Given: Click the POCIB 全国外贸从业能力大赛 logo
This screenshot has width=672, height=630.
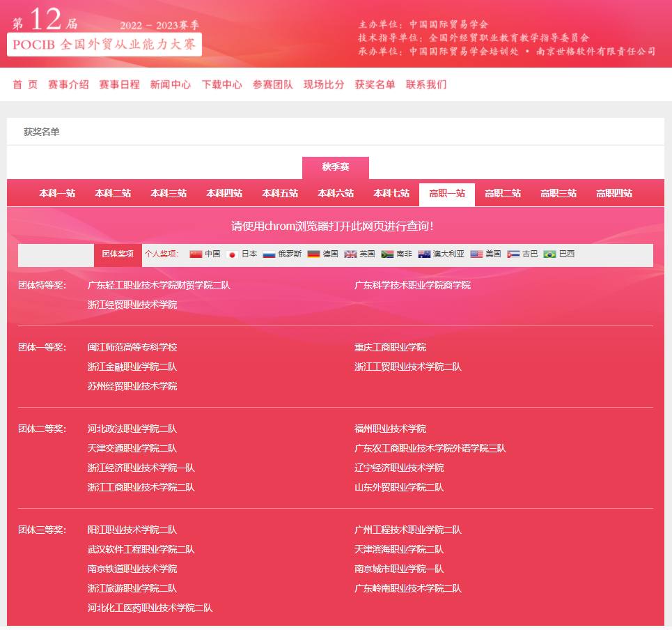Looking at the screenshot, I should pos(105,45).
